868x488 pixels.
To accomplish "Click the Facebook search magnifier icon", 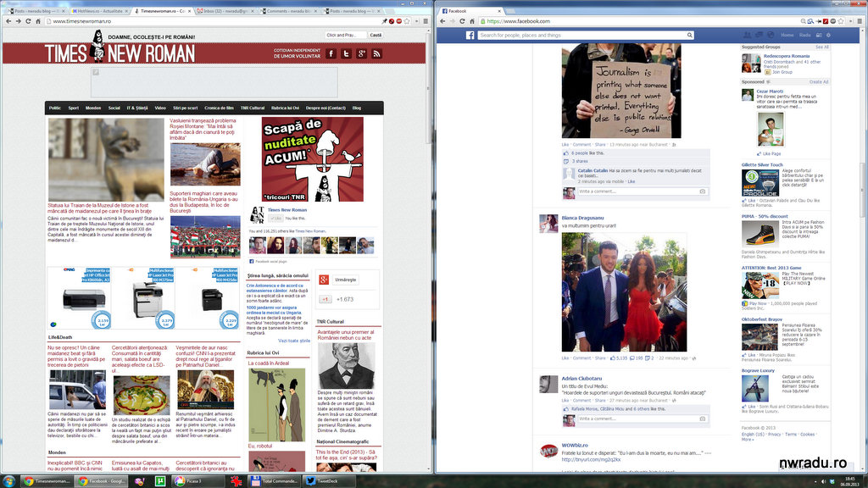I will pyautogui.click(x=690, y=35).
